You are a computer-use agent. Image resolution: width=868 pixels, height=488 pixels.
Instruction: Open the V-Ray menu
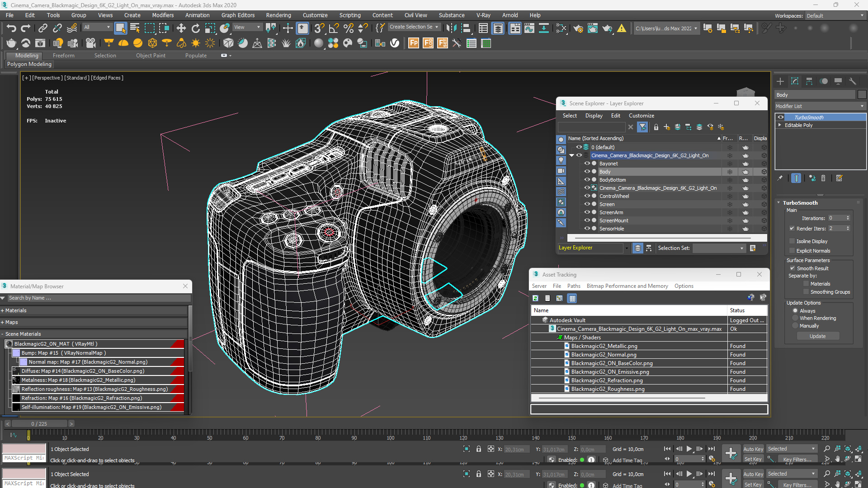[483, 15]
